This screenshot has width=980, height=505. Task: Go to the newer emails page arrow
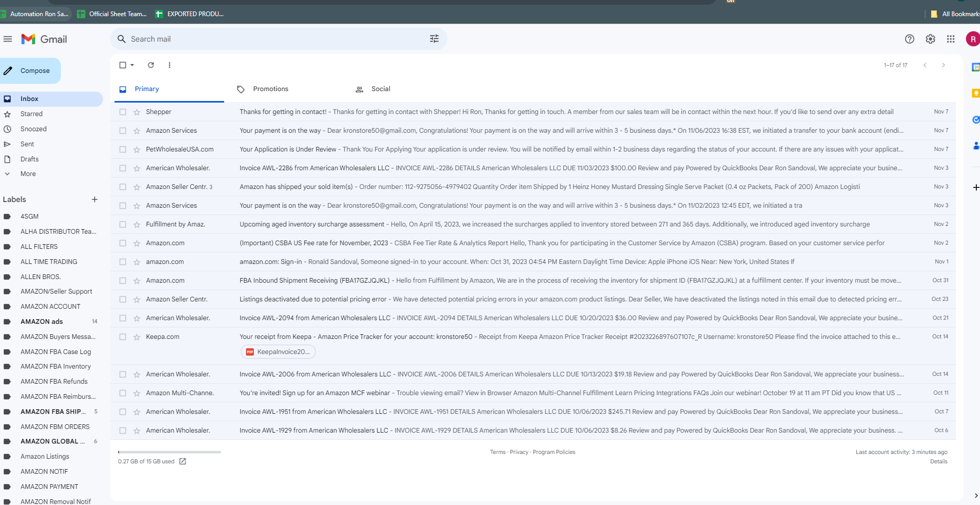(x=925, y=65)
